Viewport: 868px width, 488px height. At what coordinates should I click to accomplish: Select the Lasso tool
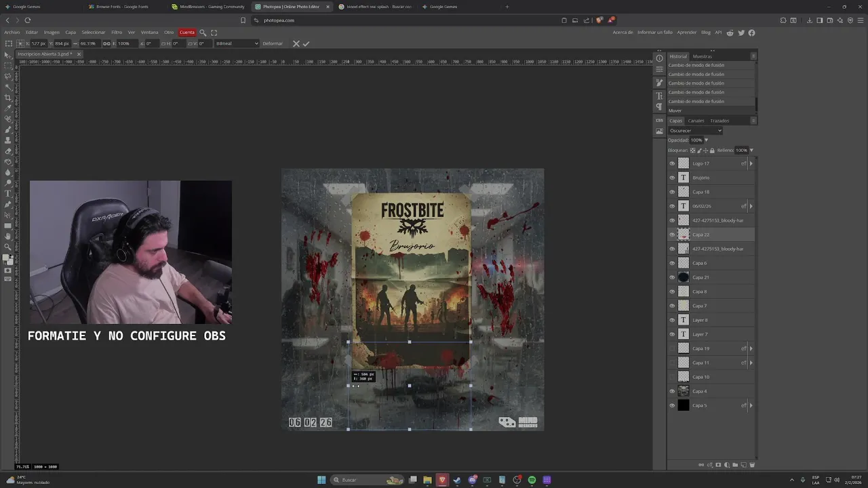pos(8,77)
